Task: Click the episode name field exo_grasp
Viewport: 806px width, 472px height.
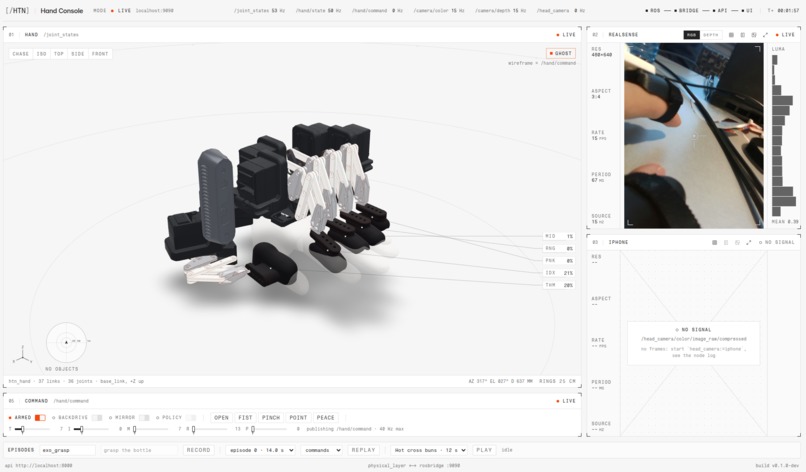Action: click(x=67, y=450)
